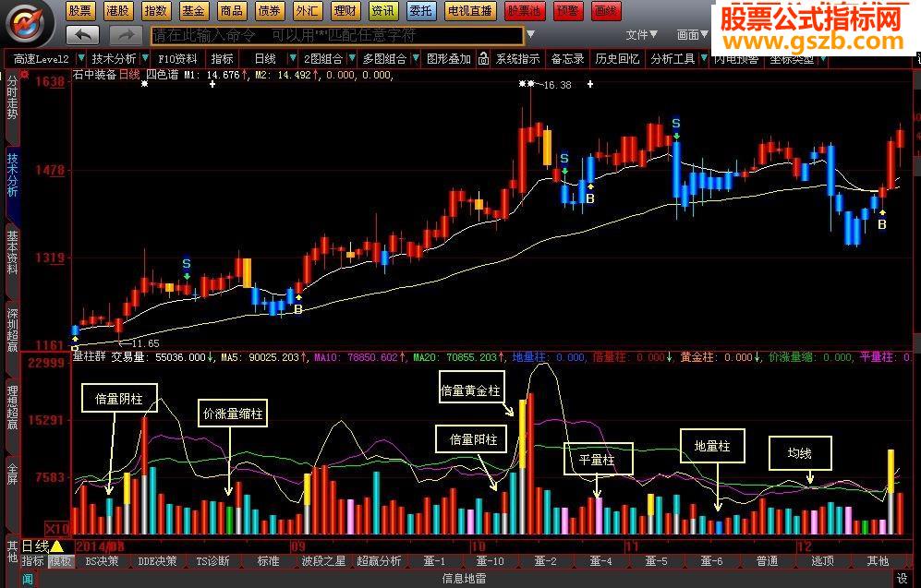Viewport: 921px width, 588px height.
Task: Click the 设 settings icon at bottom right
Action: point(903,578)
